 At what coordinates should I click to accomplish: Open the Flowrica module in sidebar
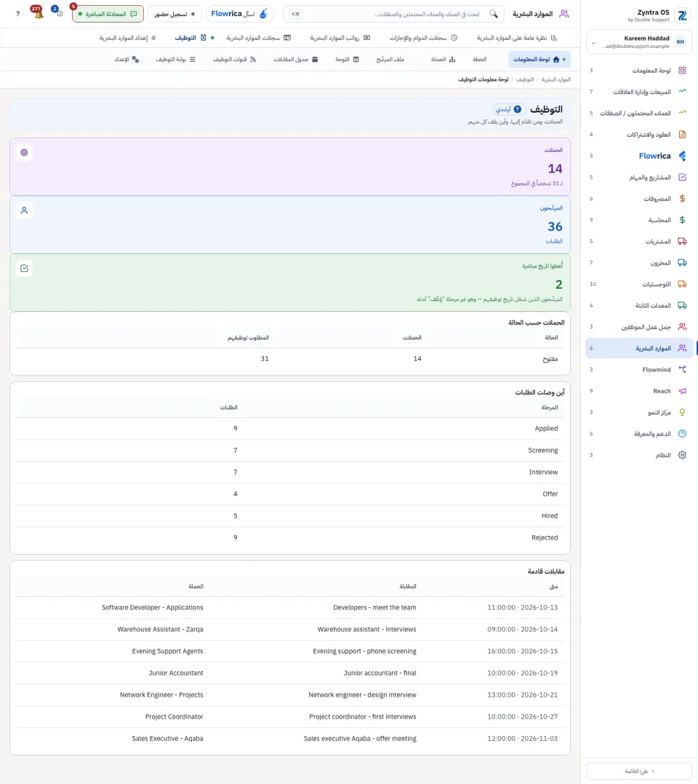pyautogui.click(x=640, y=156)
